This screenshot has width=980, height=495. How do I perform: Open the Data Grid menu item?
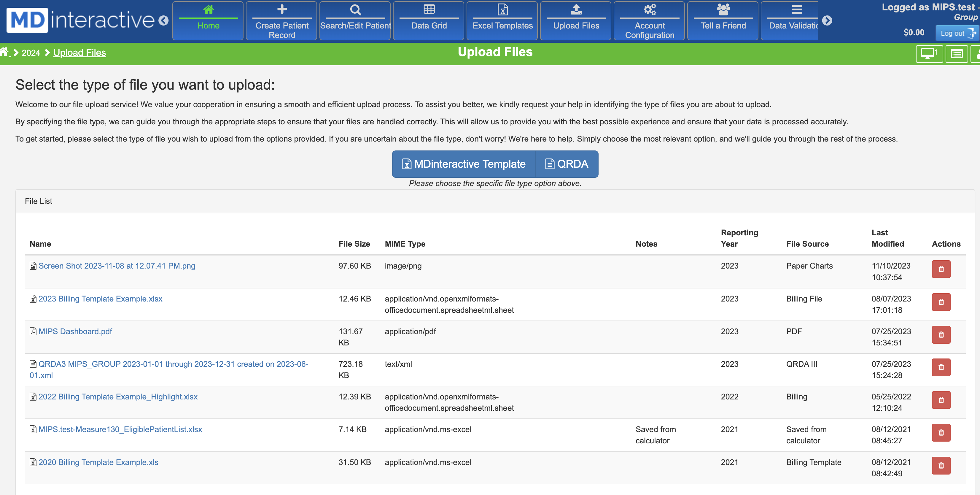coord(429,20)
